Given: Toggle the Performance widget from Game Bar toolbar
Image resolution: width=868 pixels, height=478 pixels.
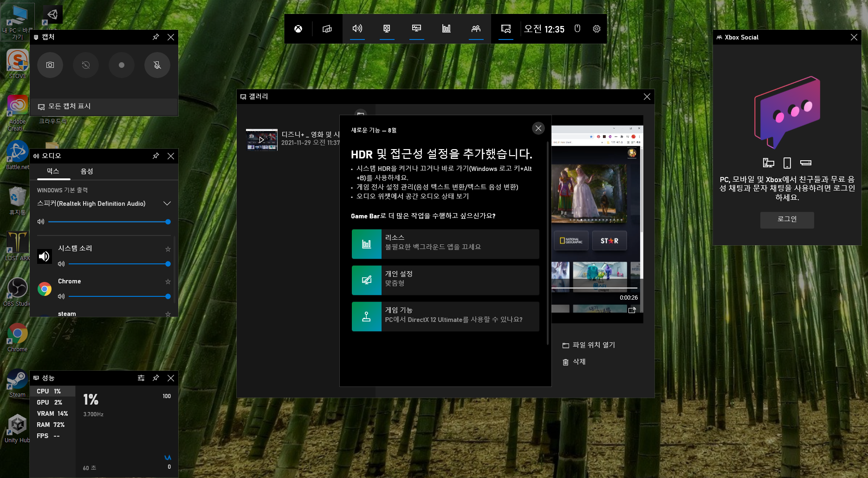Looking at the screenshot, I should click(416, 29).
